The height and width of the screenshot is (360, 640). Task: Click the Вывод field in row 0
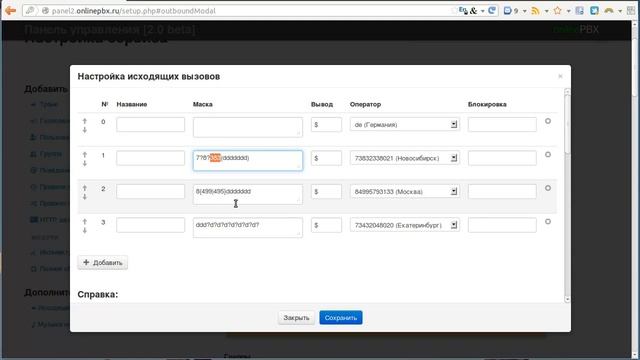tap(326, 124)
